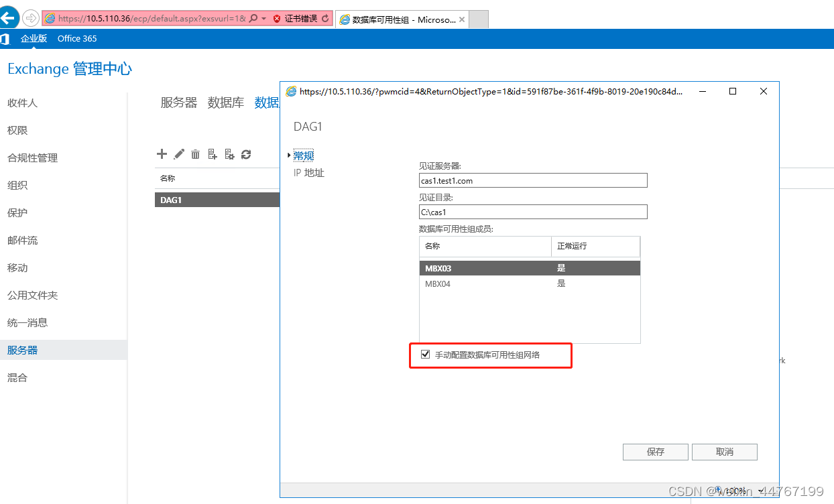The height and width of the screenshot is (504, 834).
Task: Select the MBX03 member row
Action: [530, 268]
